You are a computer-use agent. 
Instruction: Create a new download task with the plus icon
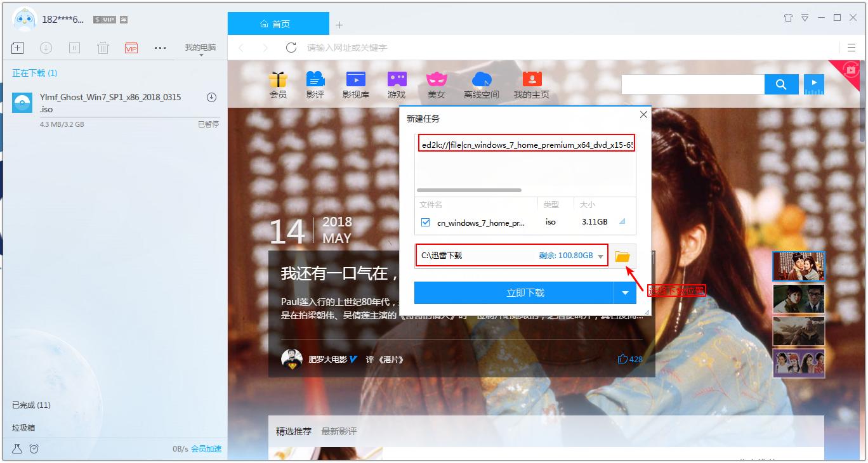point(17,48)
